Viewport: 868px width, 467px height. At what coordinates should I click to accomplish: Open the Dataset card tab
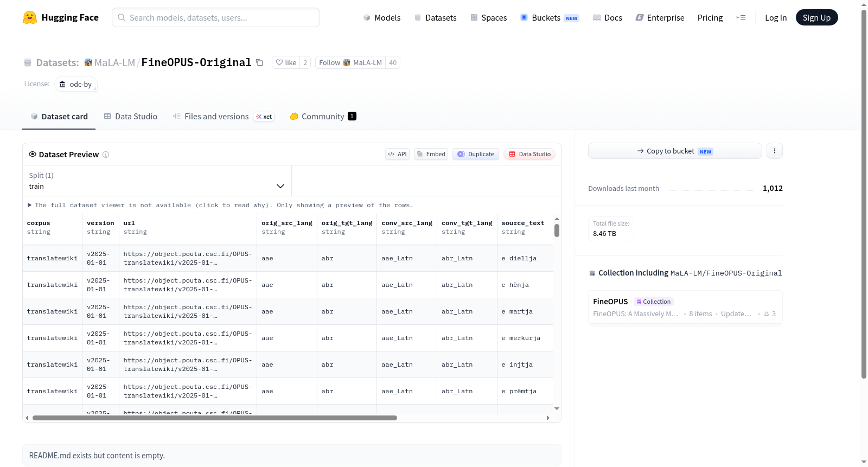pyautogui.click(x=59, y=117)
